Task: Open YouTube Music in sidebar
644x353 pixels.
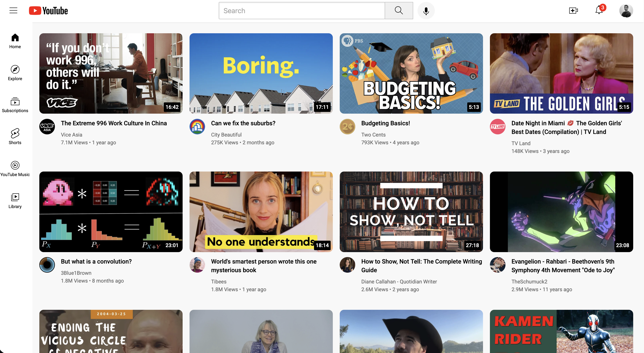Action: tap(15, 169)
